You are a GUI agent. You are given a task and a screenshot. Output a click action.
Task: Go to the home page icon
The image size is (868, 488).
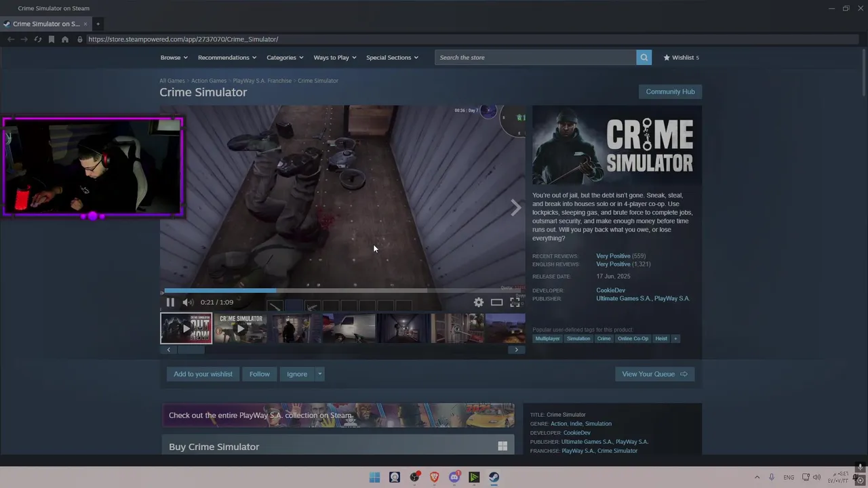[65, 39]
